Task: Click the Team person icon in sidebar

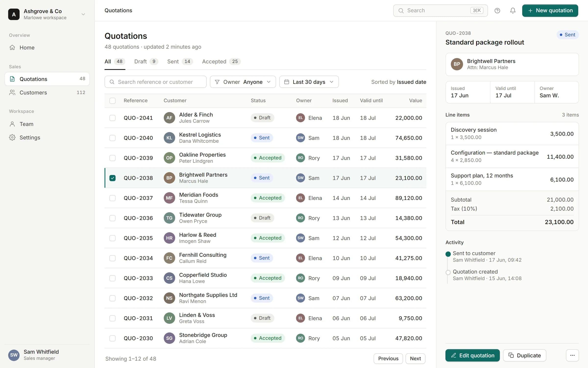Action: [x=12, y=124]
